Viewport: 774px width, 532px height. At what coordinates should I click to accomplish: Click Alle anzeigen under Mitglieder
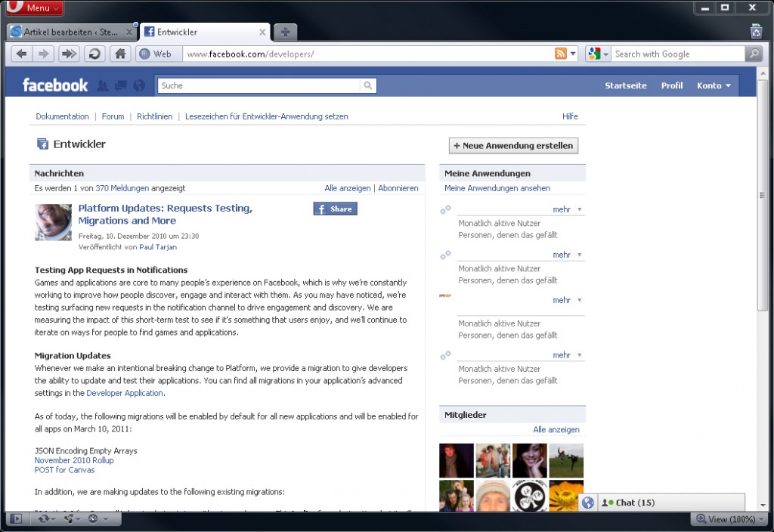[x=556, y=429]
